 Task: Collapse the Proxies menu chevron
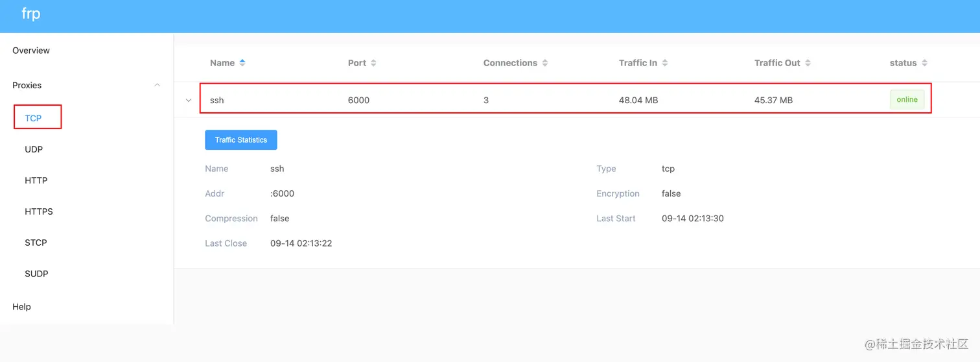coord(157,85)
